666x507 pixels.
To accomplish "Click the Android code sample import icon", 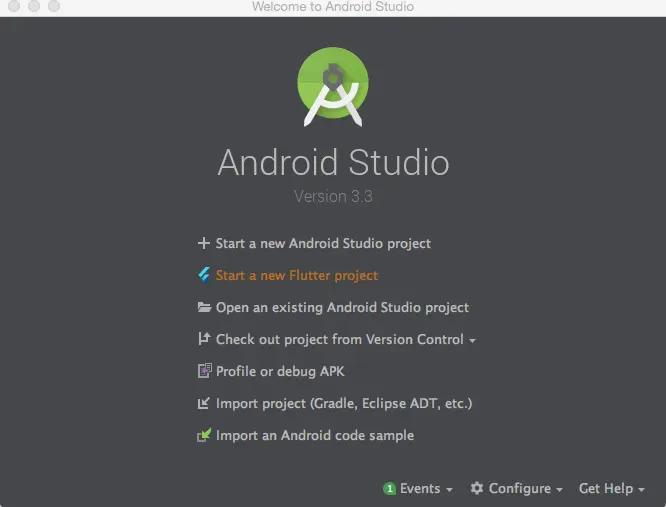I will tap(204, 435).
